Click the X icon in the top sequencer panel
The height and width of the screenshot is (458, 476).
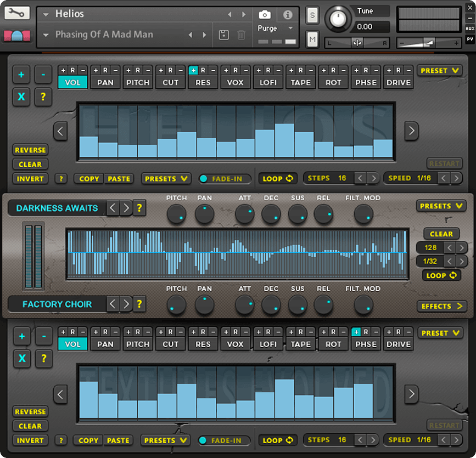pyautogui.click(x=21, y=97)
